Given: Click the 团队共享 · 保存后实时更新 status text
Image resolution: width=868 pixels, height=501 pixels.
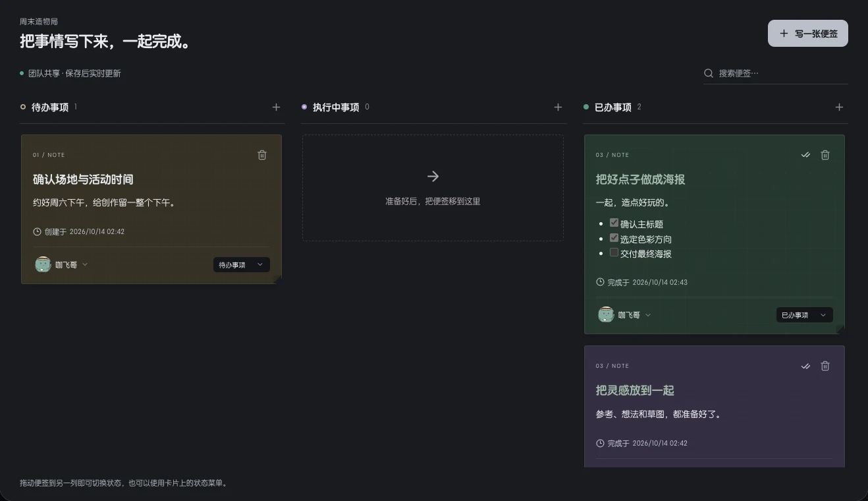Looking at the screenshot, I should click(74, 73).
